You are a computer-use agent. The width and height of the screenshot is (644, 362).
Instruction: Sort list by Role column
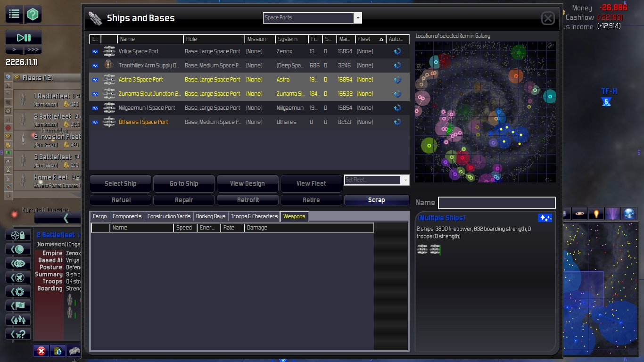(x=214, y=39)
